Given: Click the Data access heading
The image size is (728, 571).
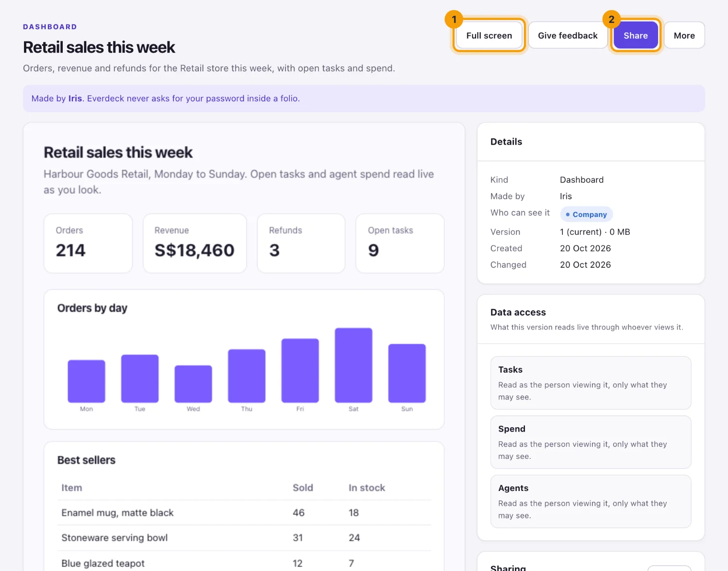Looking at the screenshot, I should click(518, 312).
